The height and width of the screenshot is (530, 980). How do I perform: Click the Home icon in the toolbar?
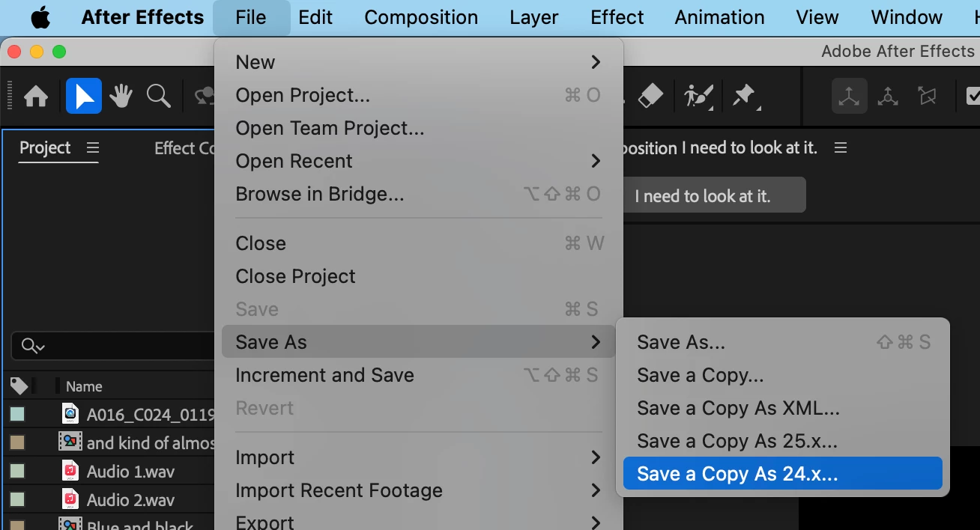tap(36, 97)
